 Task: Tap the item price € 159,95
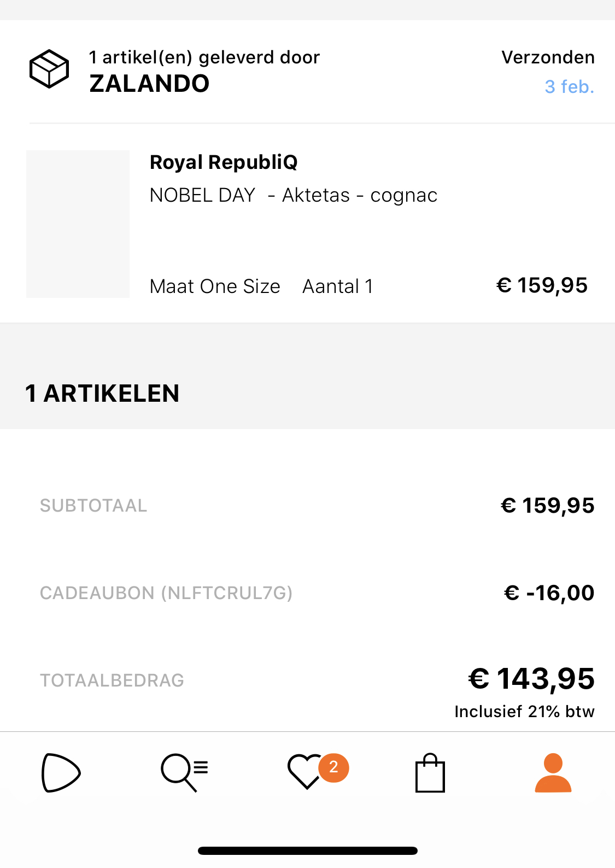coord(542,285)
